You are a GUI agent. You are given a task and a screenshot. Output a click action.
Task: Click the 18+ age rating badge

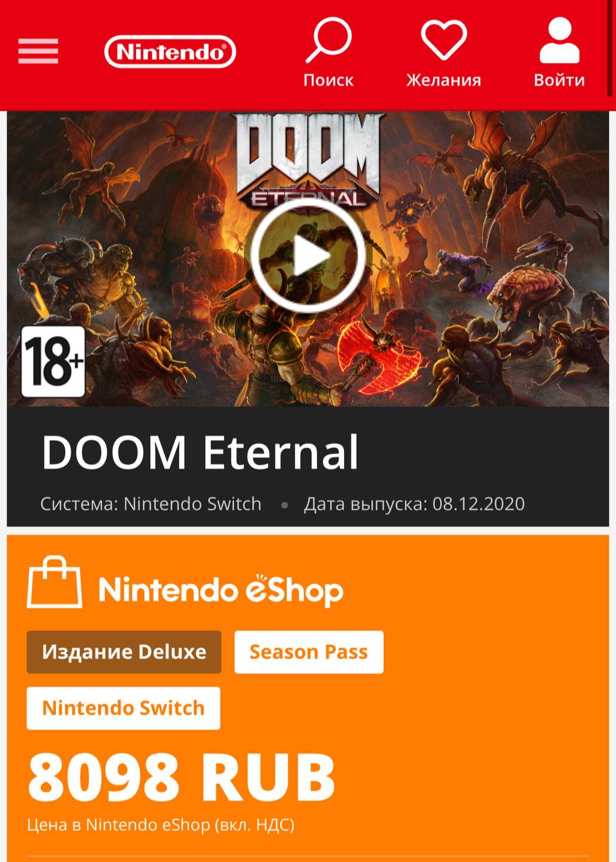pyautogui.click(x=53, y=362)
